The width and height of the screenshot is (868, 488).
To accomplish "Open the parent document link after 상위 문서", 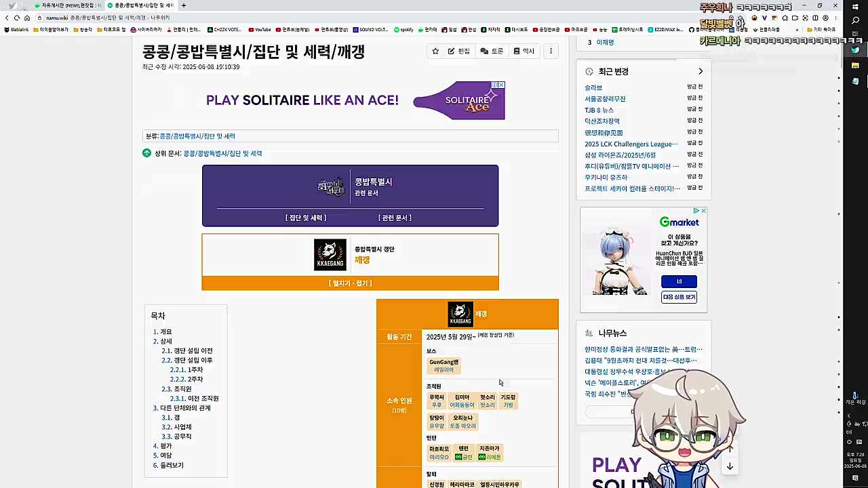I will pyautogui.click(x=222, y=154).
